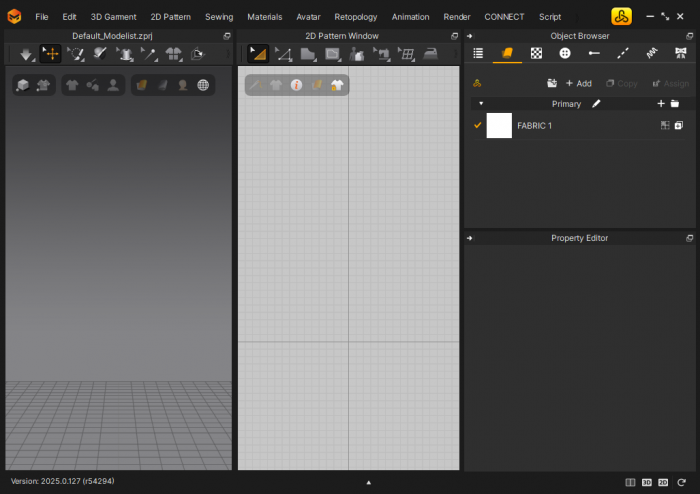The height and width of the screenshot is (494, 700).
Task: Click the orange info icon in 2D window
Action: pos(296,85)
